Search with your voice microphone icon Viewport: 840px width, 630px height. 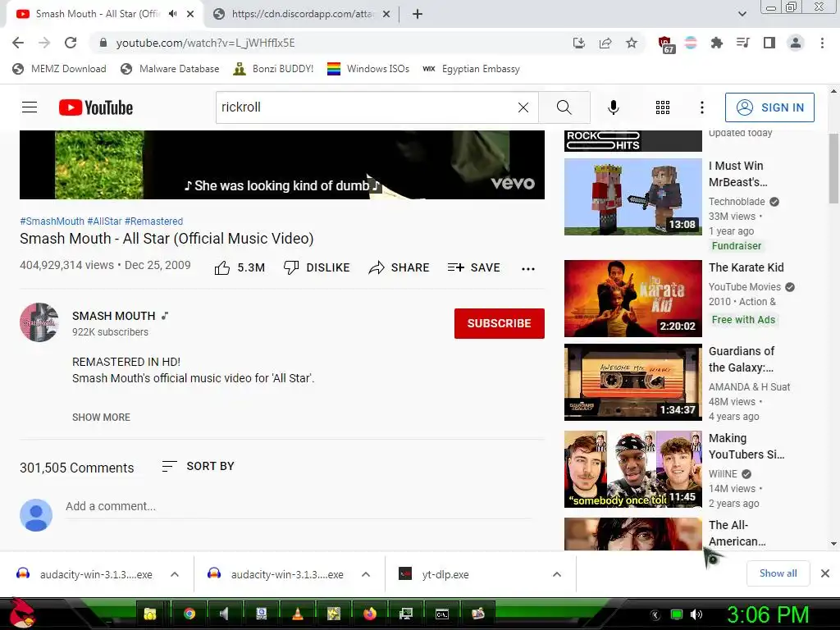[614, 107]
